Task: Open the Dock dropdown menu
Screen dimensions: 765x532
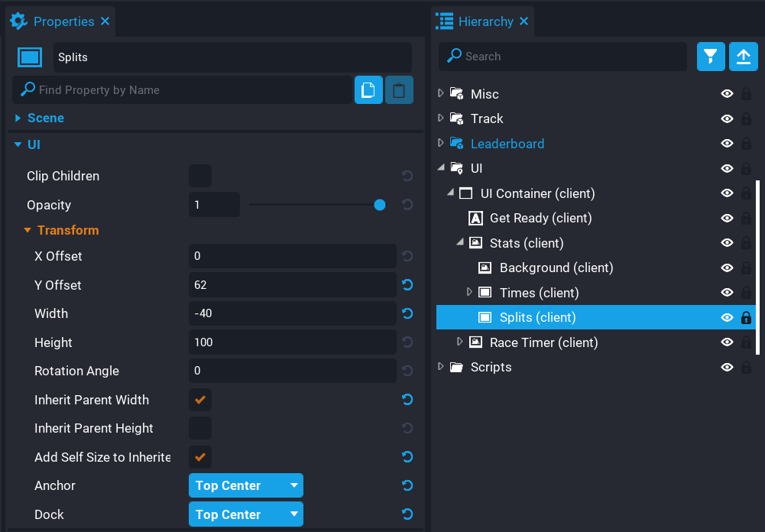Action: click(x=245, y=514)
